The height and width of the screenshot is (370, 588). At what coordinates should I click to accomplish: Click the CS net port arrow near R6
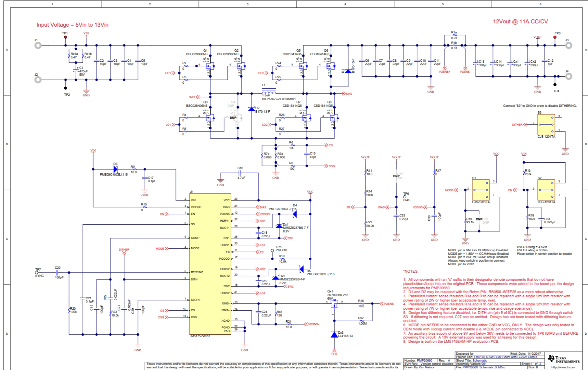[326, 145]
